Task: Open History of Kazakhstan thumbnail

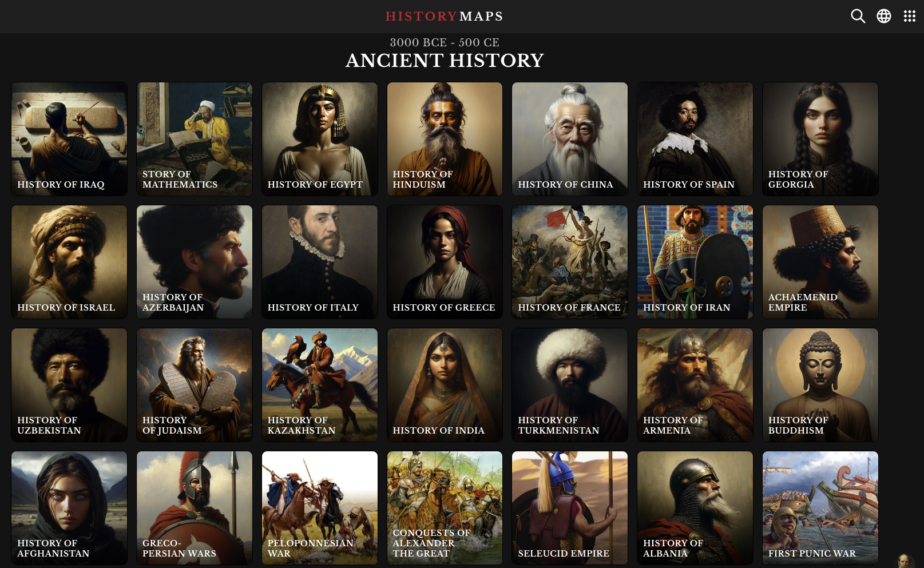Action: tap(320, 385)
